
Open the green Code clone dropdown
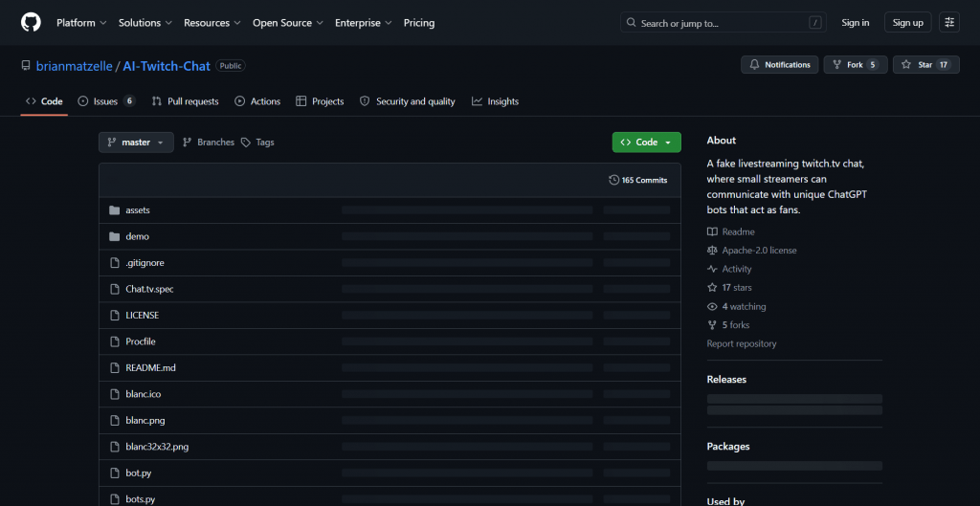646,143
